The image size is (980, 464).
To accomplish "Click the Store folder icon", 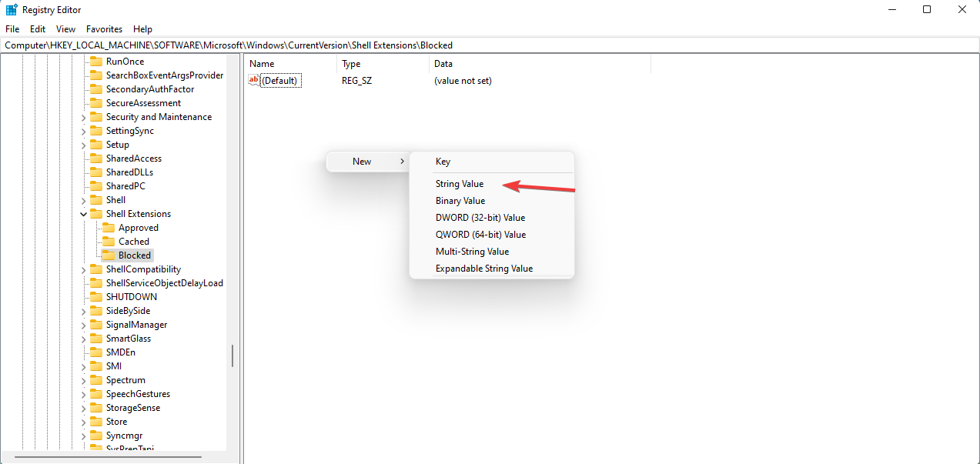I will 96,422.
